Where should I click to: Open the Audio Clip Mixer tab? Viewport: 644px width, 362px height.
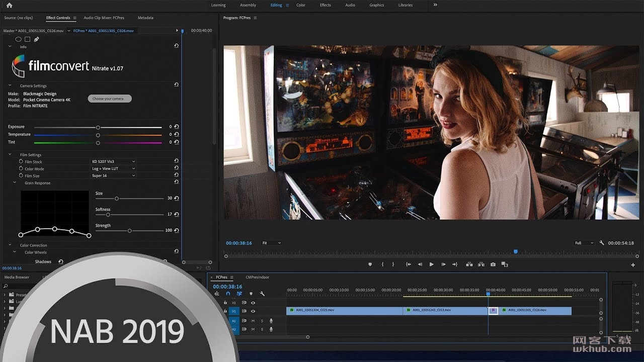(x=104, y=18)
